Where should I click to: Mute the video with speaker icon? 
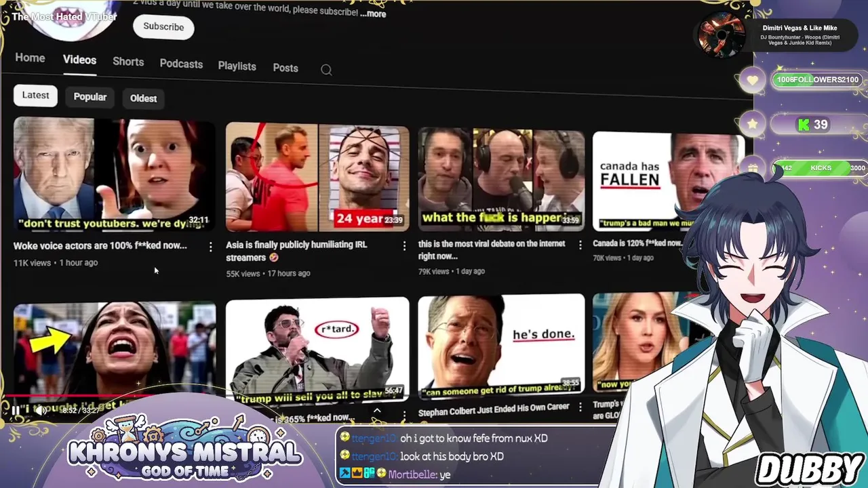click(41, 410)
